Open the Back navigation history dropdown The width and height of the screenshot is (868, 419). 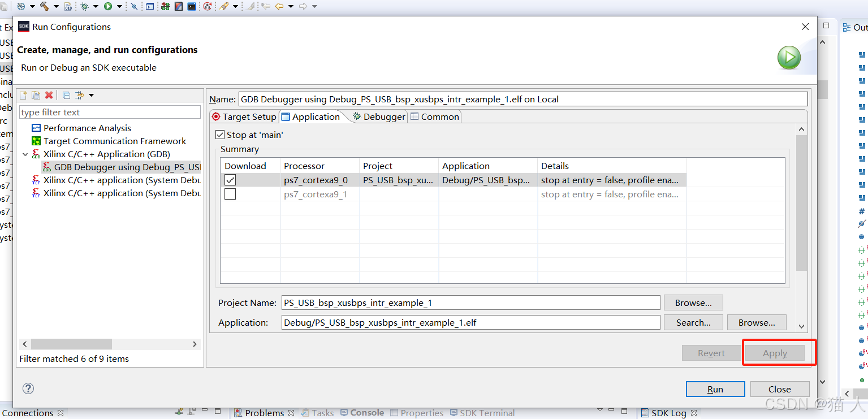(291, 7)
